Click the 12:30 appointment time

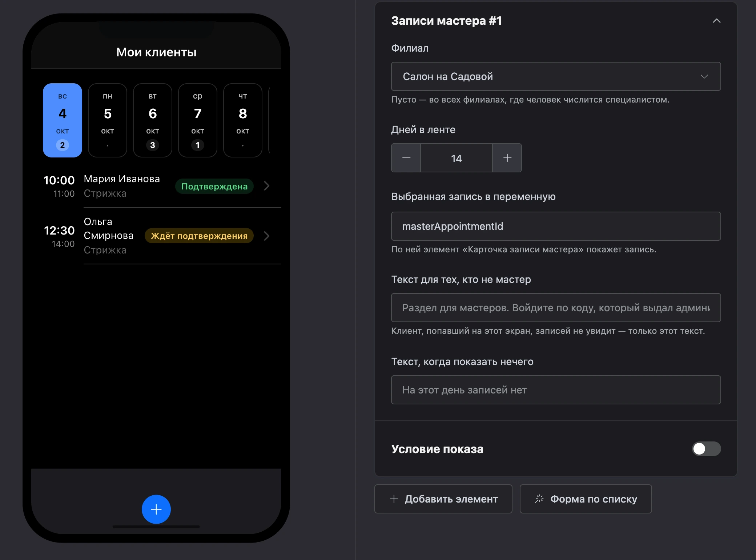tap(59, 231)
